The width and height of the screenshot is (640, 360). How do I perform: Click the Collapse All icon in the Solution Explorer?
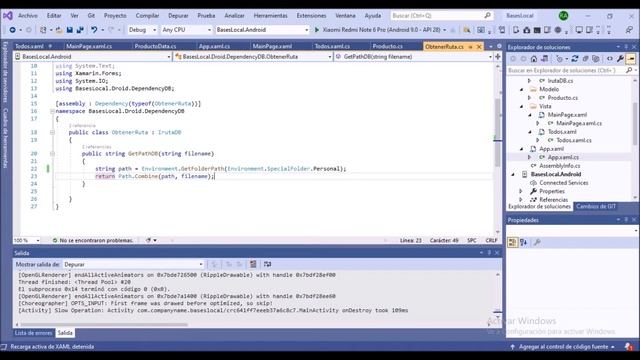pyautogui.click(x=585, y=59)
